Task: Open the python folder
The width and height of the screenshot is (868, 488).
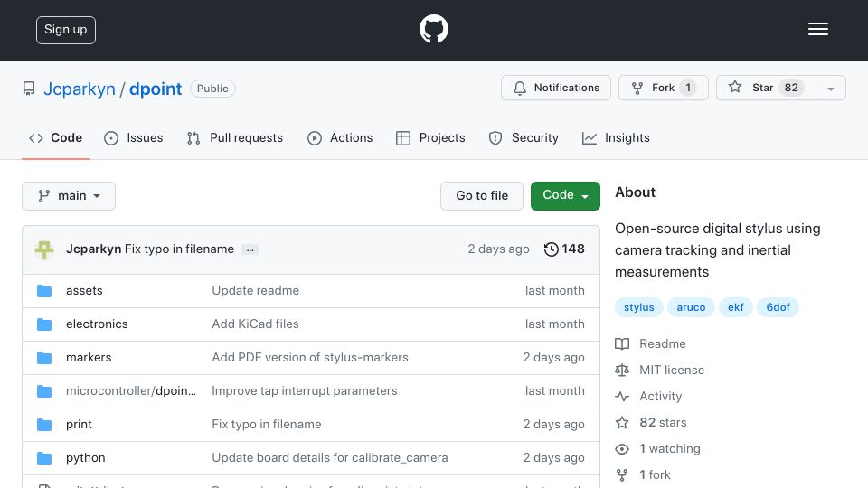Action: [85, 457]
